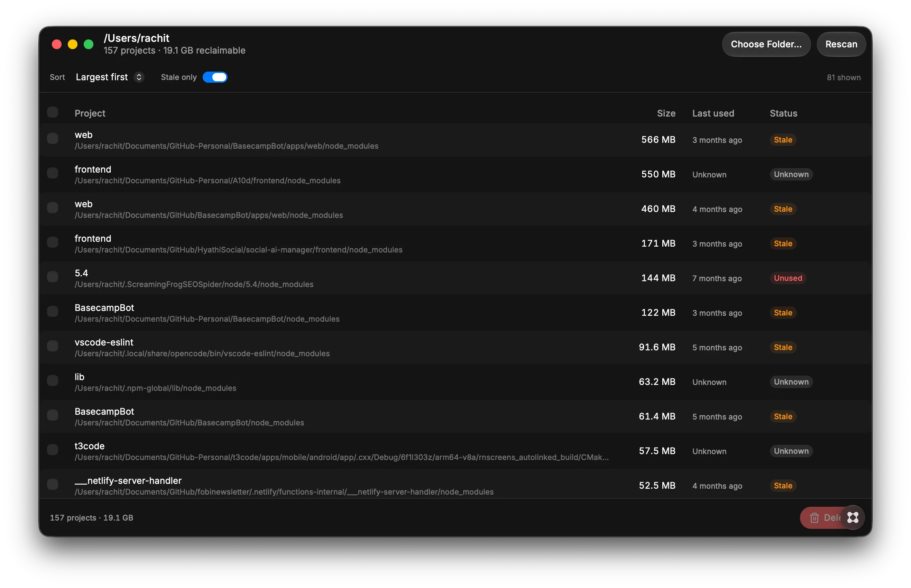Click the Stale badge on the vscode-eslint row

click(783, 348)
